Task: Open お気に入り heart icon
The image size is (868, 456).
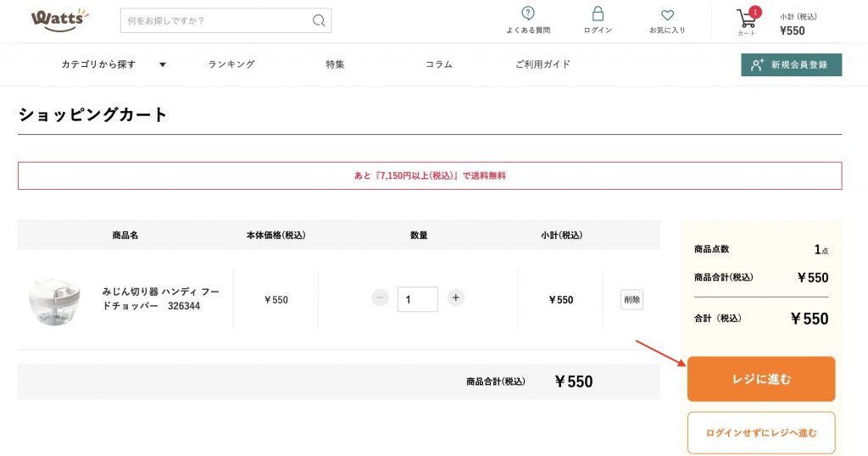Action: click(x=667, y=15)
